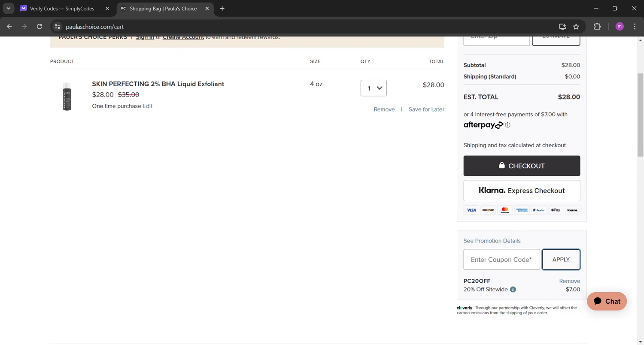
Task: Click Klarna Express Checkout button
Action: pyautogui.click(x=522, y=191)
